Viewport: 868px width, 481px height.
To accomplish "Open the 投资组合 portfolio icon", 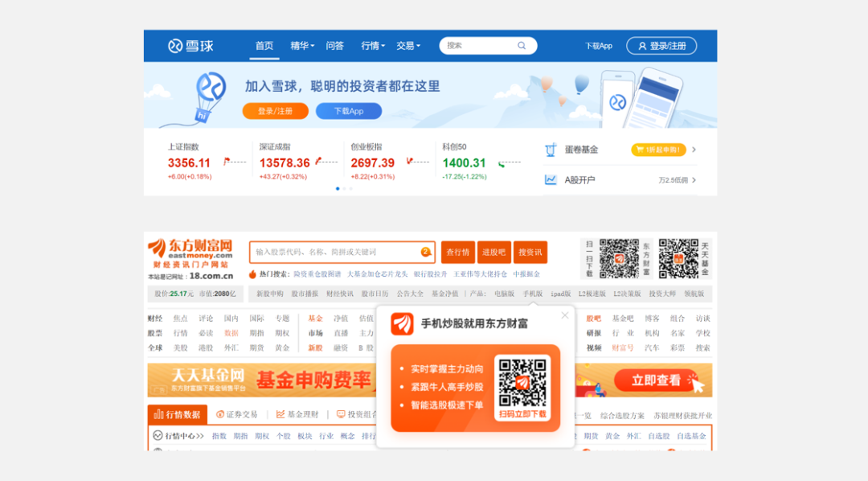I will tap(341, 413).
